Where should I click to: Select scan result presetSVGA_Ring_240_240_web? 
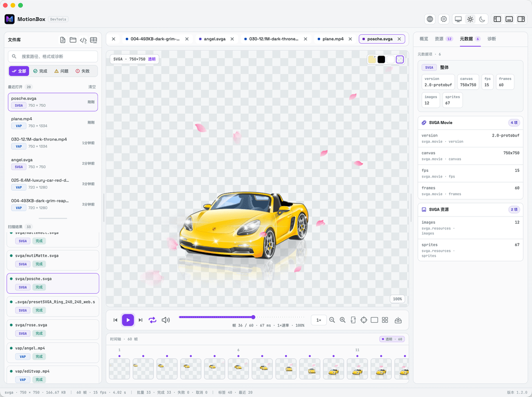pyautogui.click(x=53, y=306)
